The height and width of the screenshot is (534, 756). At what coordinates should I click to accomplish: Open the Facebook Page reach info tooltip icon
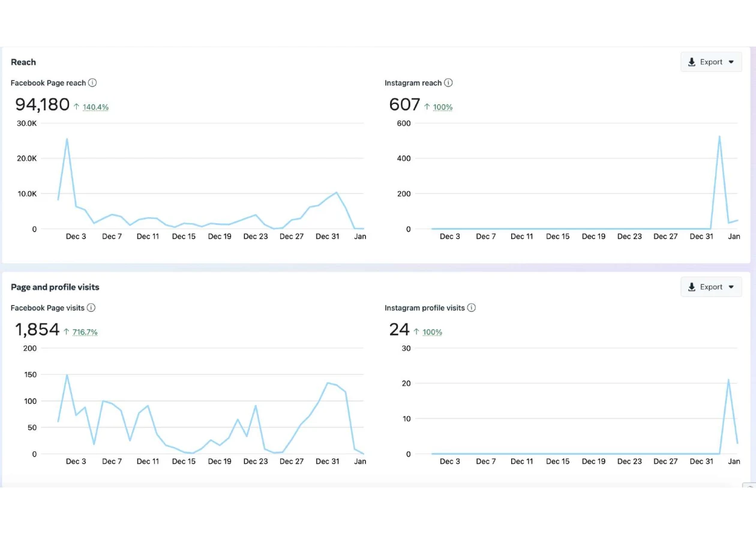(93, 83)
